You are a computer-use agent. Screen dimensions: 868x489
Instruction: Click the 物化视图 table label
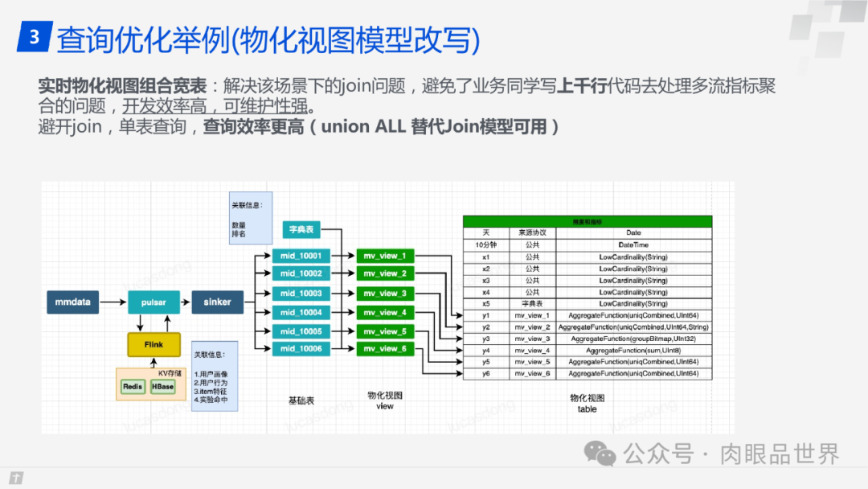(588, 403)
